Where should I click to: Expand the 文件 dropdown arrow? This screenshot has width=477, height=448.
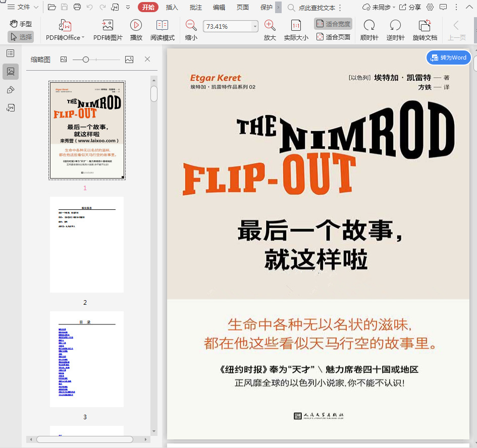click(x=36, y=7)
